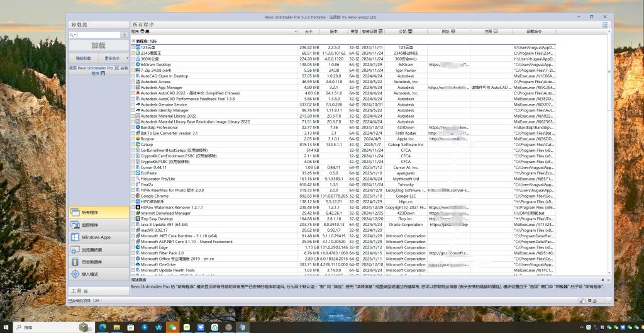
Task: Click the 7-Zip 24.08 program icon
Action: pyautogui.click(x=138, y=71)
